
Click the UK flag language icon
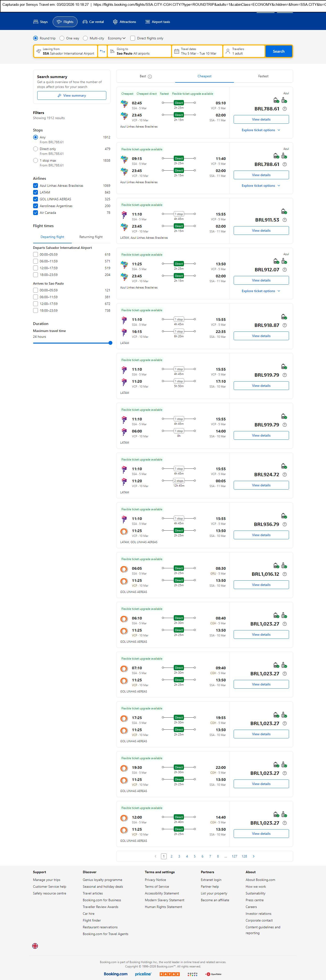(x=35, y=945)
